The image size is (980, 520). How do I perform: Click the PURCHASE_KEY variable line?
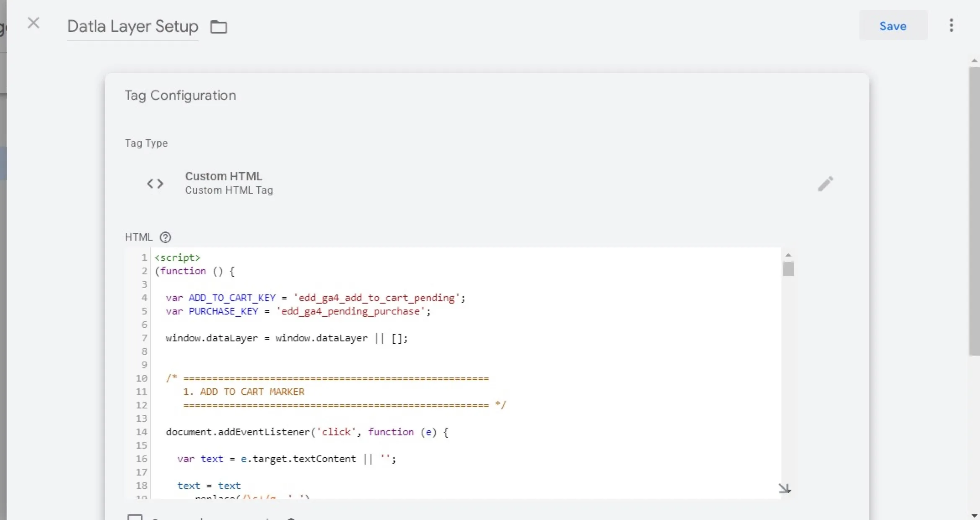[x=298, y=311]
